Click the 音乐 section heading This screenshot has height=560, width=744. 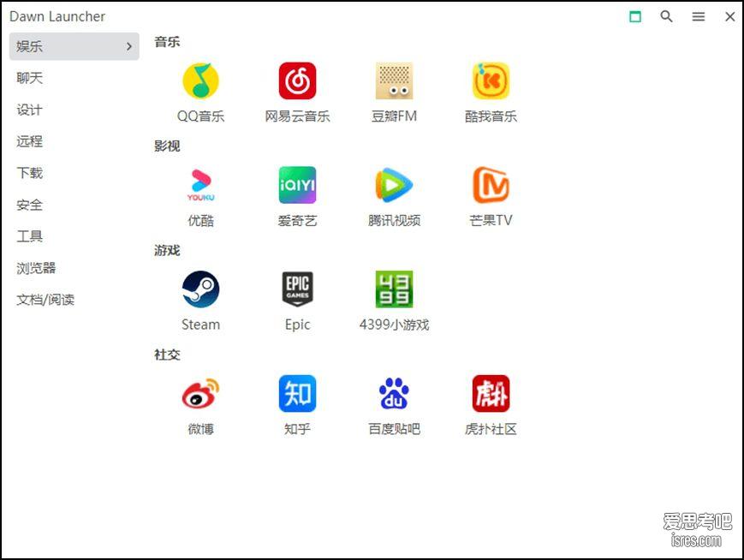[167, 42]
